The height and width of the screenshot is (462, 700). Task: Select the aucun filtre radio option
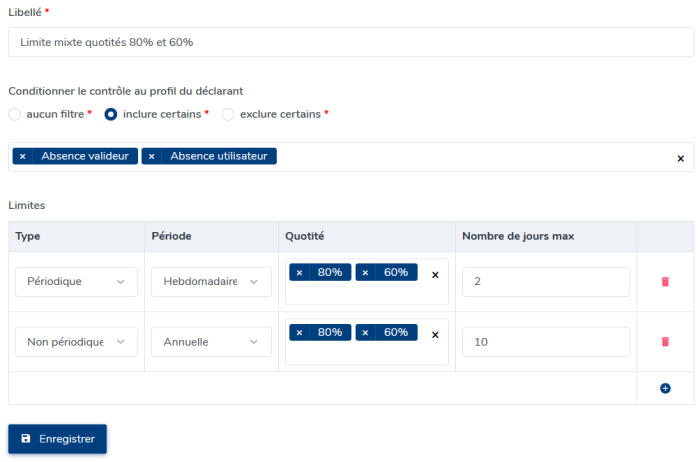(x=15, y=114)
